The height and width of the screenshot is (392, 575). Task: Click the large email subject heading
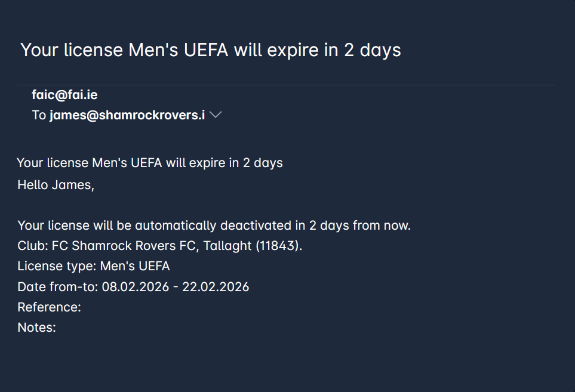[210, 50]
